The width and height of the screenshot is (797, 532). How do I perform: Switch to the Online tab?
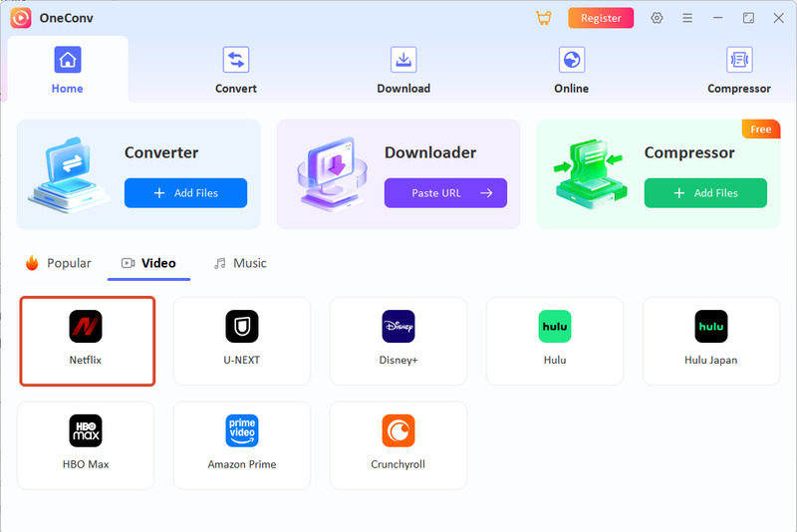(x=571, y=70)
